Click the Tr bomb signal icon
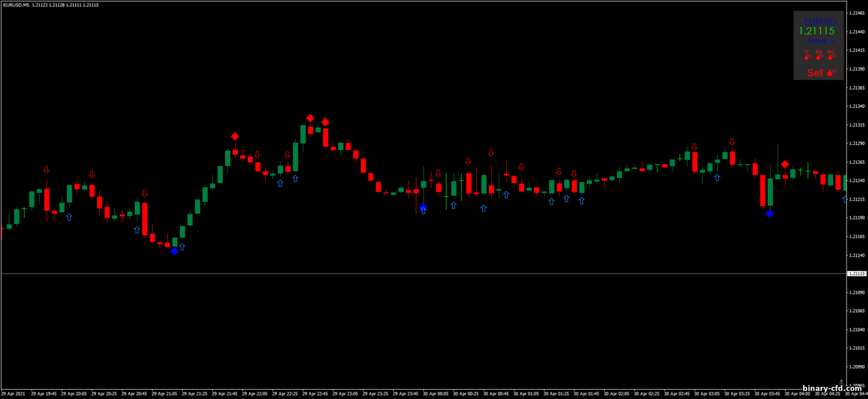Viewport: 868px width, 399px height. (x=808, y=57)
